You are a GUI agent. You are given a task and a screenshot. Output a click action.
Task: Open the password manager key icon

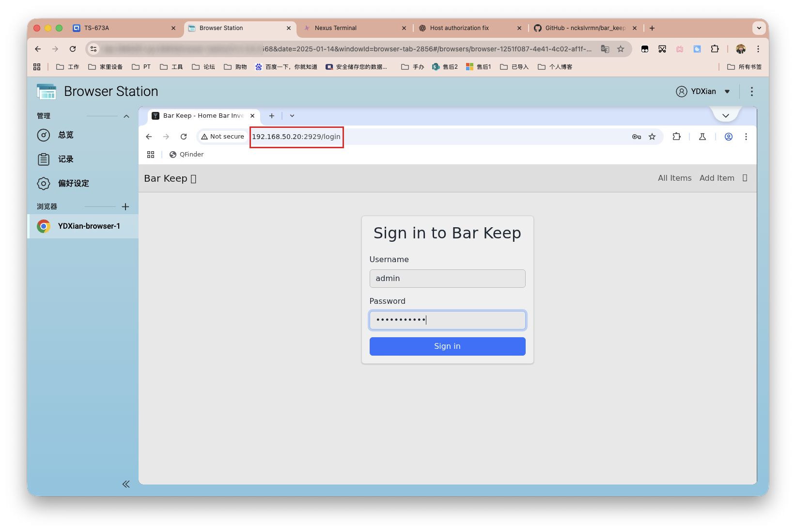click(x=637, y=137)
